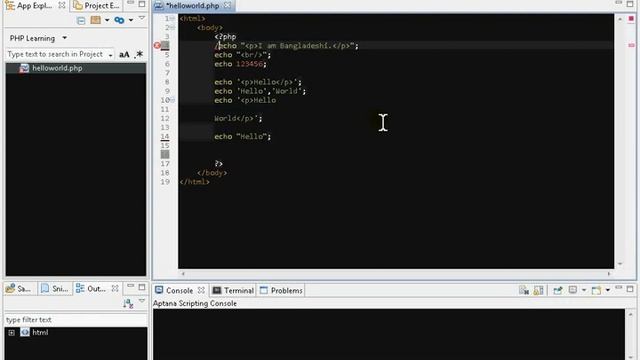Switch to the Terminal tab
Image resolution: width=640 pixels, height=360 pixels.
coord(233,291)
